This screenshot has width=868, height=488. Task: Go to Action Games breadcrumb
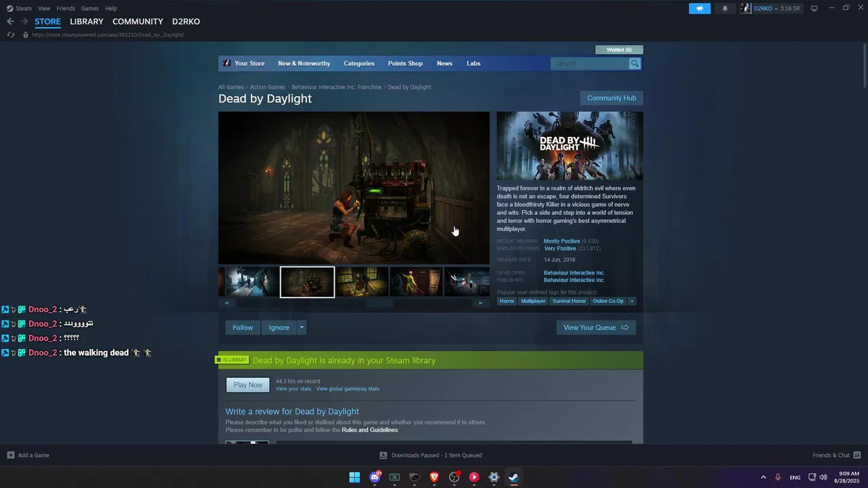point(267,87)
